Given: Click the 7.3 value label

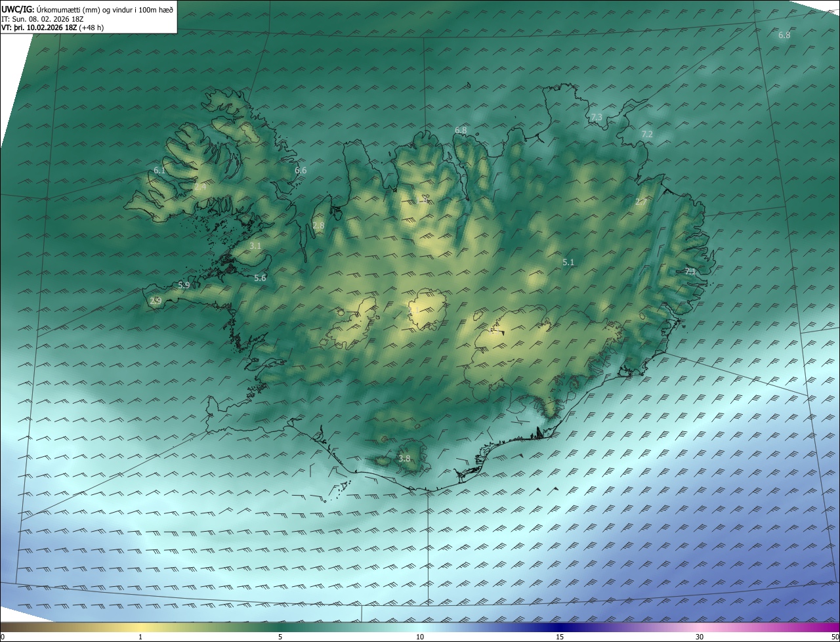Looking at the screenshot, I should tap(596, 118).
